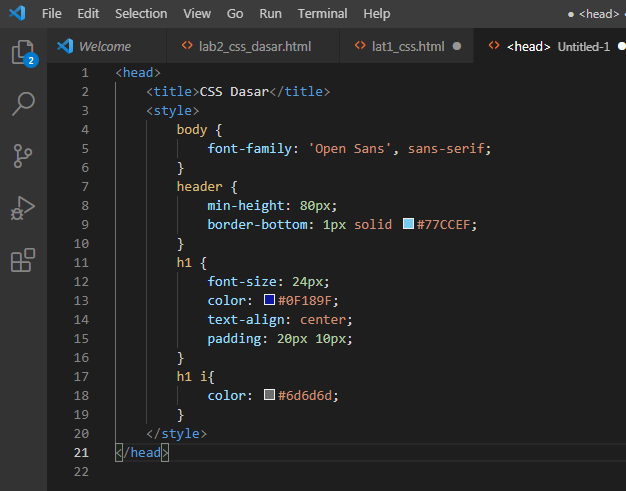Click the closing </head> tag

tap(142, 453)
